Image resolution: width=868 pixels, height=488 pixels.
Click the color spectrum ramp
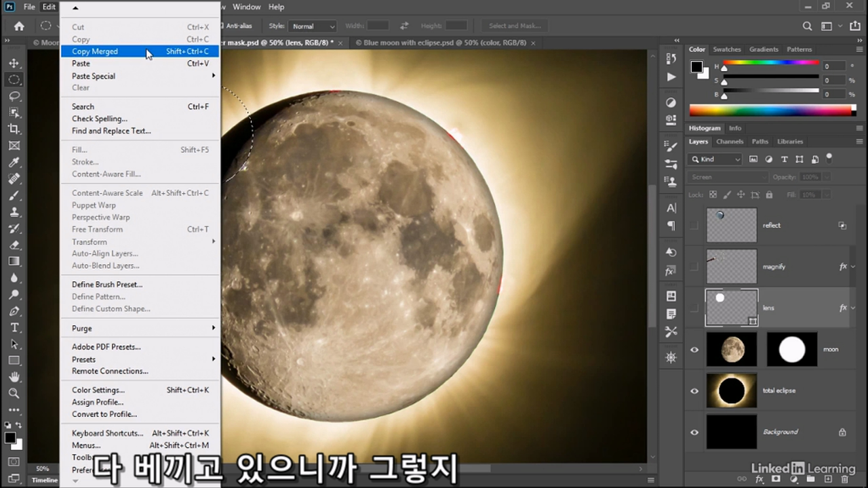[770, 110]
